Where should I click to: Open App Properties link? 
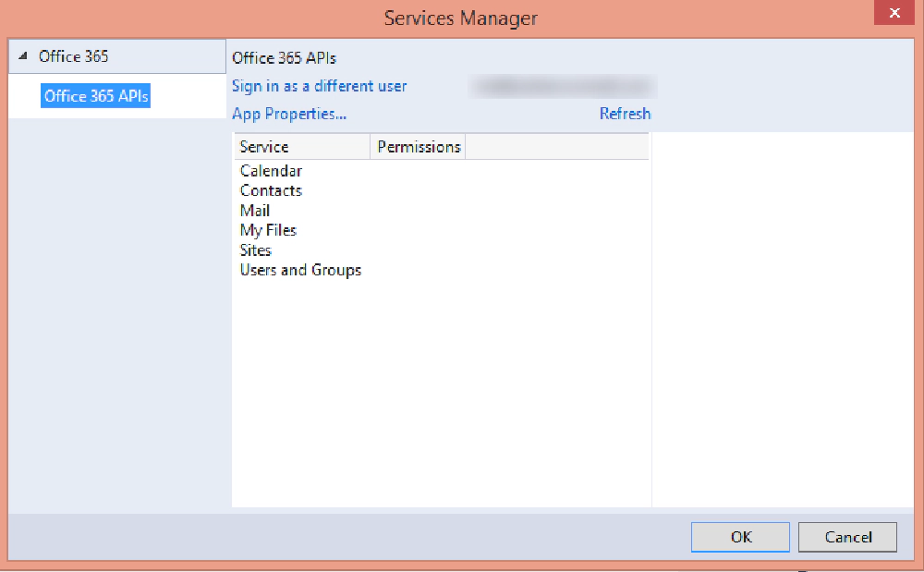coord(288,114)
